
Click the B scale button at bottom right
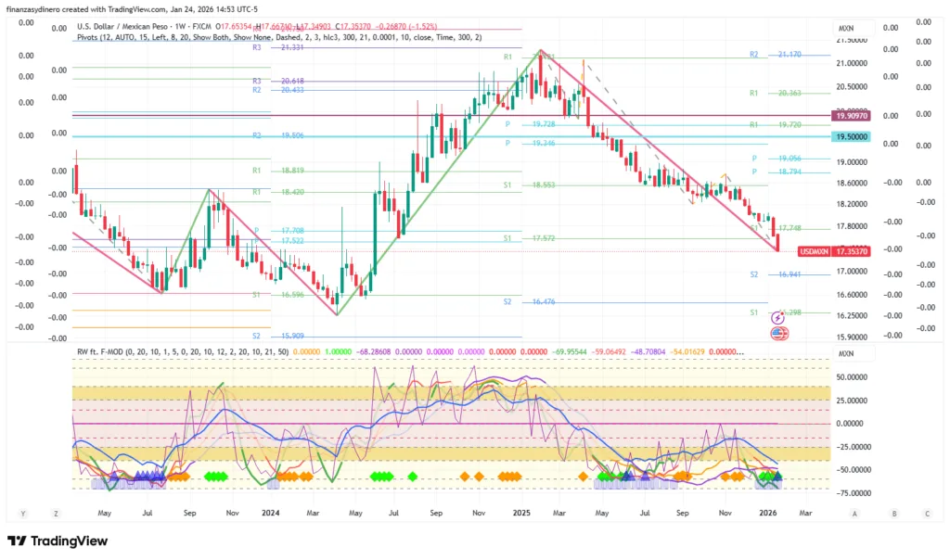(x=892, y=513)
